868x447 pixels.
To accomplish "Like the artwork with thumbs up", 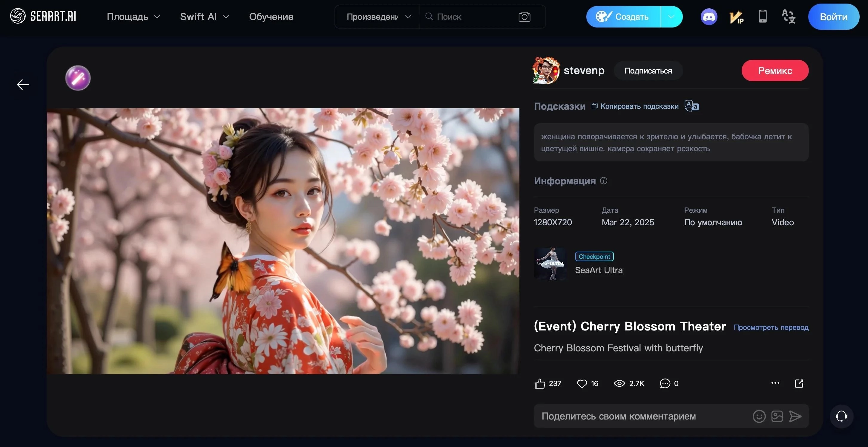I will [x=540, y=384].
